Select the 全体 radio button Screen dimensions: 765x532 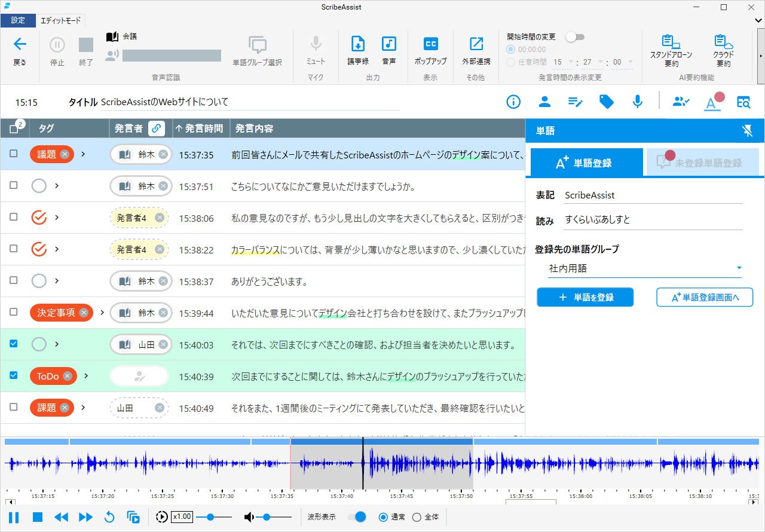[x=417, y=517]
